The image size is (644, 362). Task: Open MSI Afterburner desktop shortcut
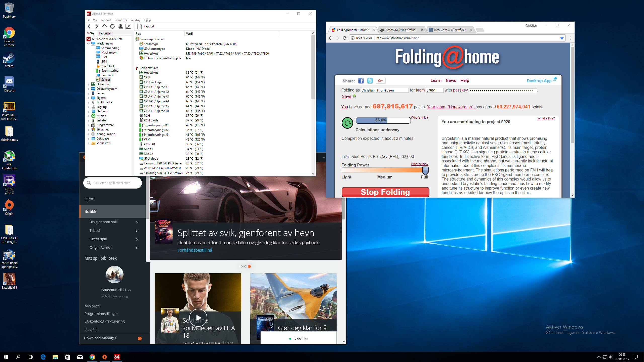pos(9,160)
